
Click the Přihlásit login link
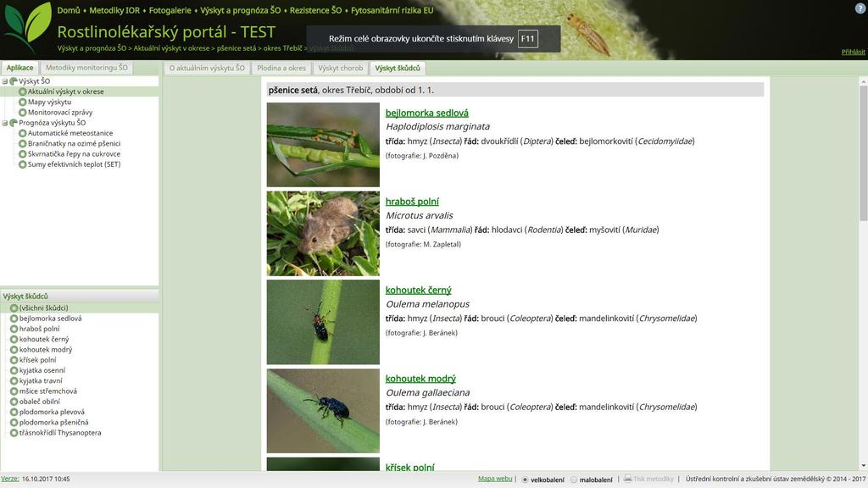coord(853,52)
